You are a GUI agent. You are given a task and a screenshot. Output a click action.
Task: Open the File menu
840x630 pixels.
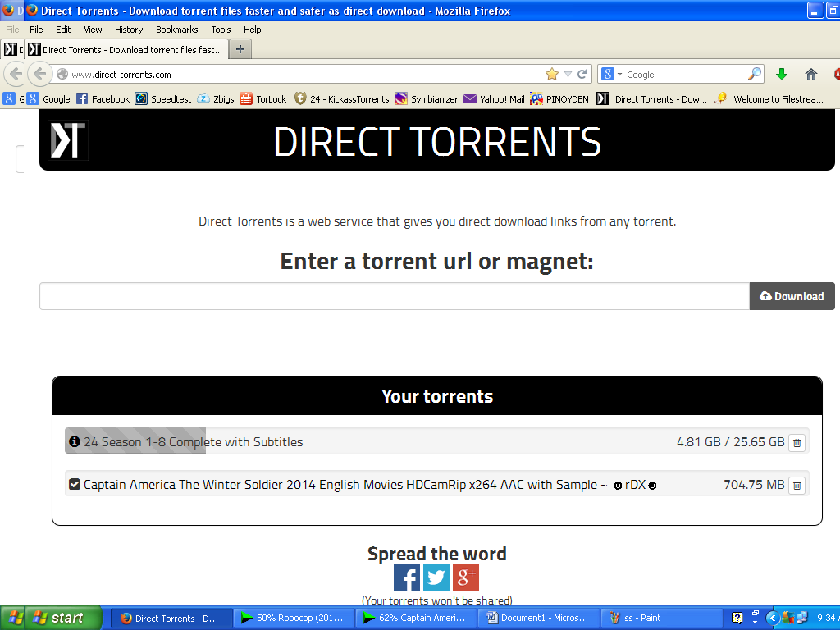point(36,30)
